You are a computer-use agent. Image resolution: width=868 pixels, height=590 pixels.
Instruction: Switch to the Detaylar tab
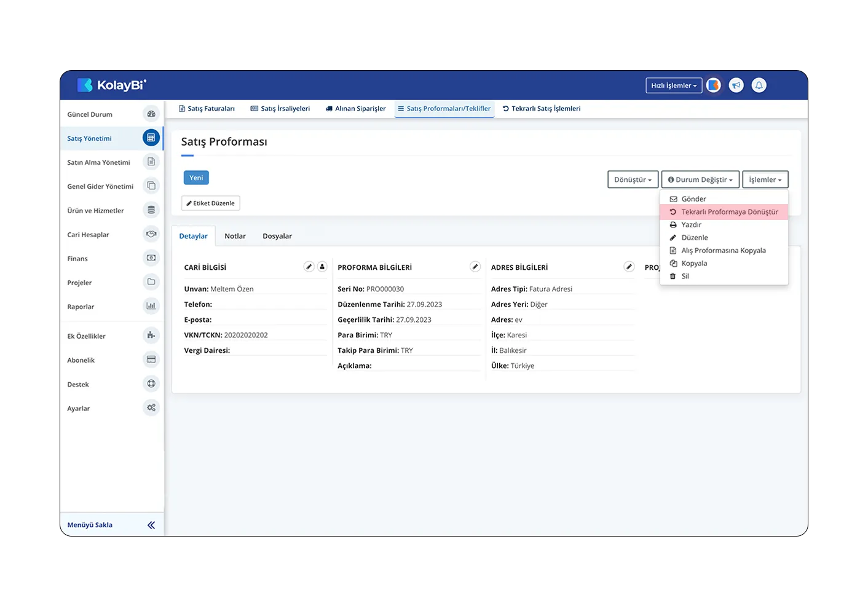click(194, 236)
